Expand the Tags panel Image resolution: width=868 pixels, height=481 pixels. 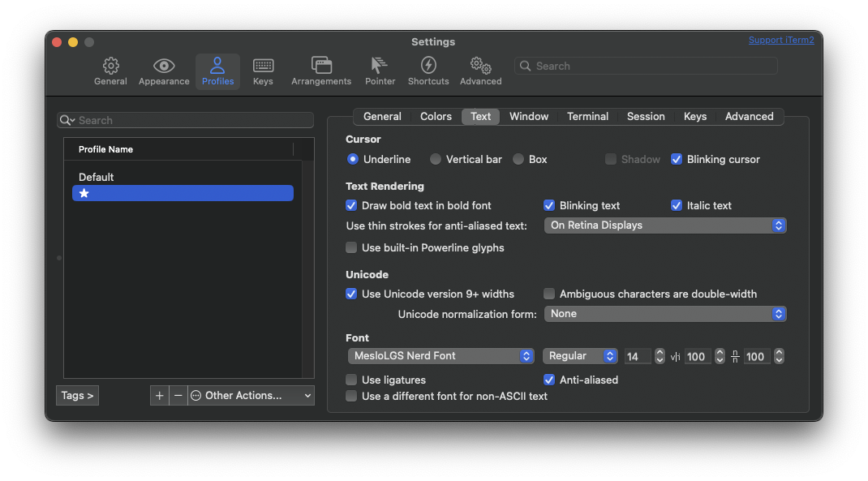tap(77, 395)
